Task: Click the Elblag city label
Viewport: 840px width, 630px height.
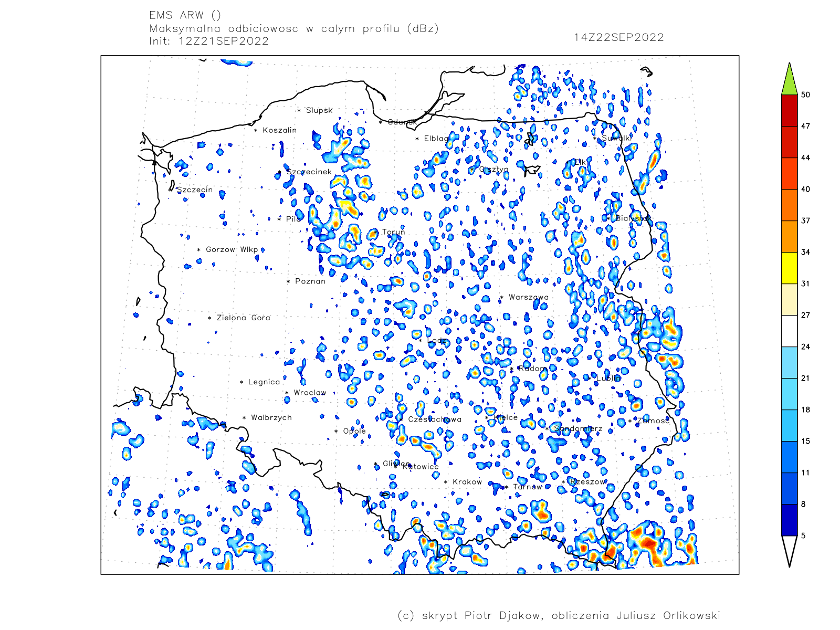Action: (436, 139)
